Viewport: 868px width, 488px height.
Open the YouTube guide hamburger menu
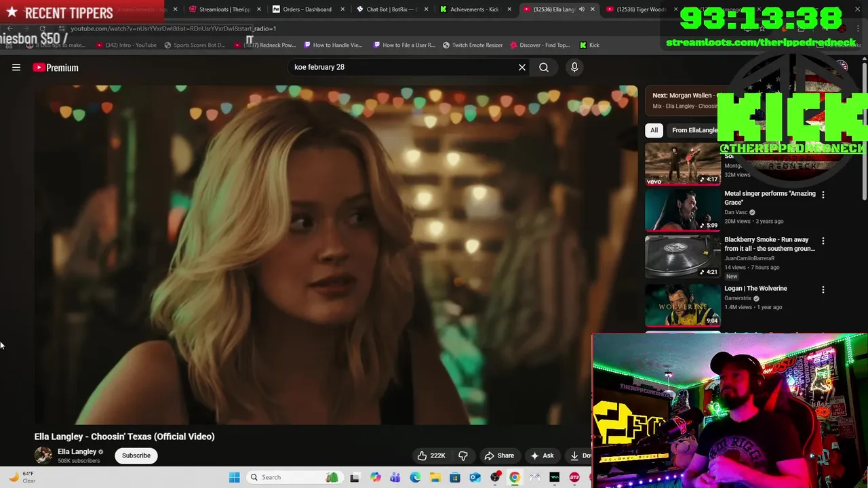[16, 67]
